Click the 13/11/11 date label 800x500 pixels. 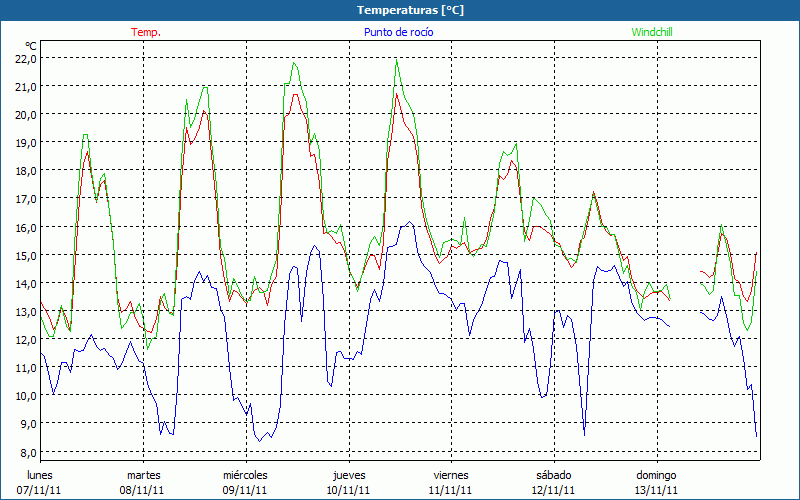pos(656,490)
